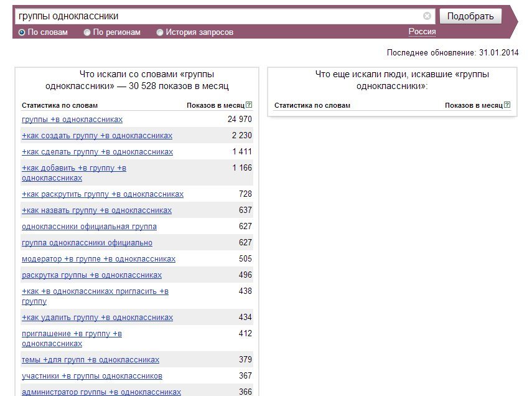
Task: Open the query "+как добавить +в группу +в одноклассниках"
Action: pyautogui.click(x=74, y=173)
